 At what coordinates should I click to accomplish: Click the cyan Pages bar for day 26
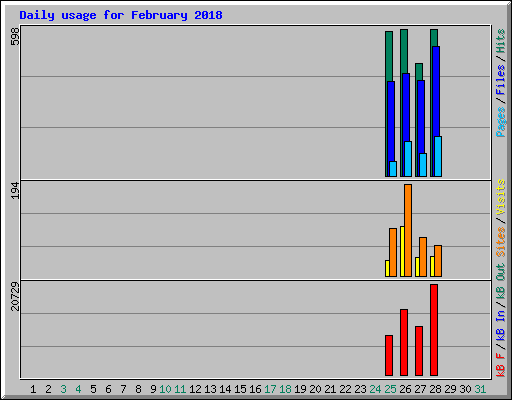[408, 159]
